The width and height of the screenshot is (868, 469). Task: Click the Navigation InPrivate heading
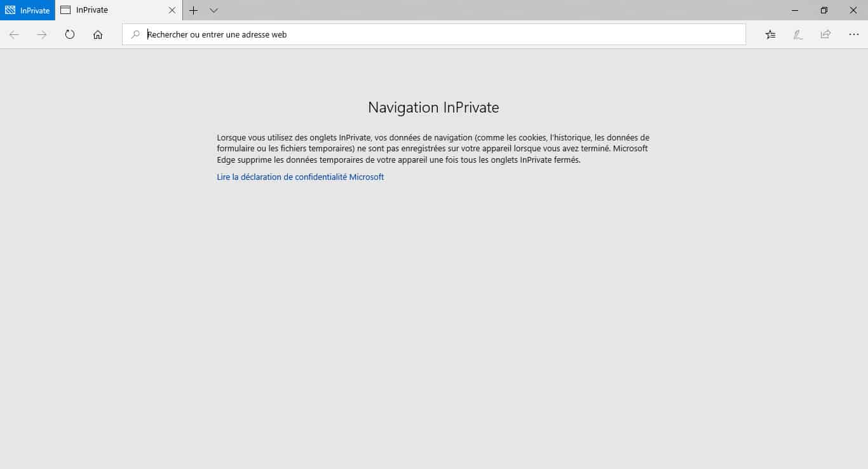pyautogui.click(x=433, y=107)
